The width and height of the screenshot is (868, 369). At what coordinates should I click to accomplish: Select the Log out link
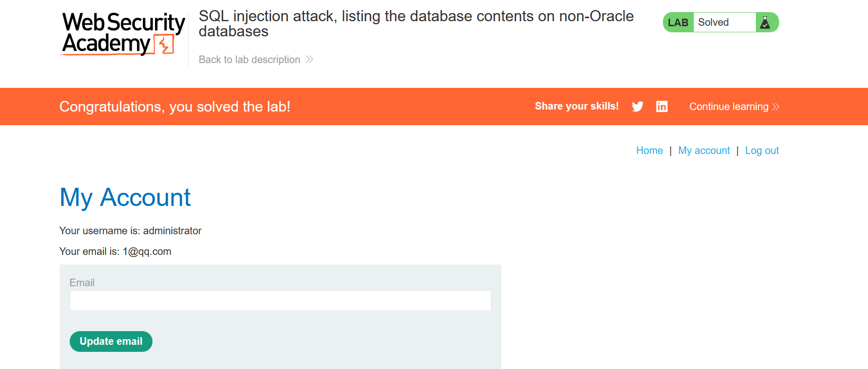[762, 150]
